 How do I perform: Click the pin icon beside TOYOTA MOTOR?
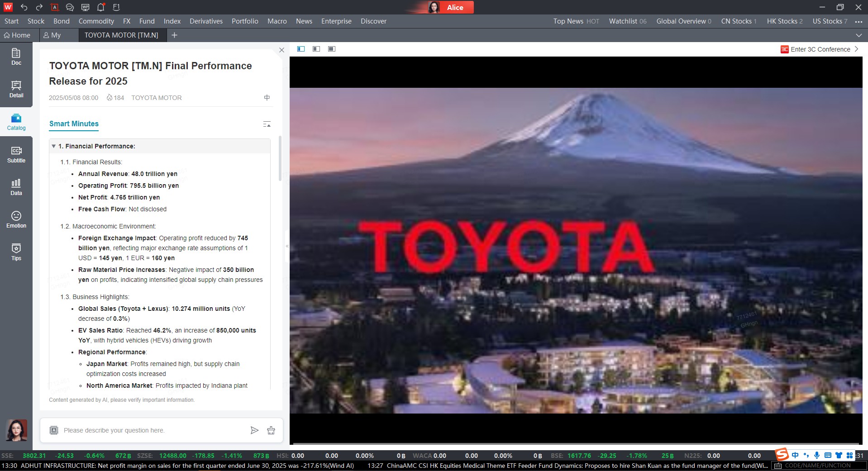point(267,98)
